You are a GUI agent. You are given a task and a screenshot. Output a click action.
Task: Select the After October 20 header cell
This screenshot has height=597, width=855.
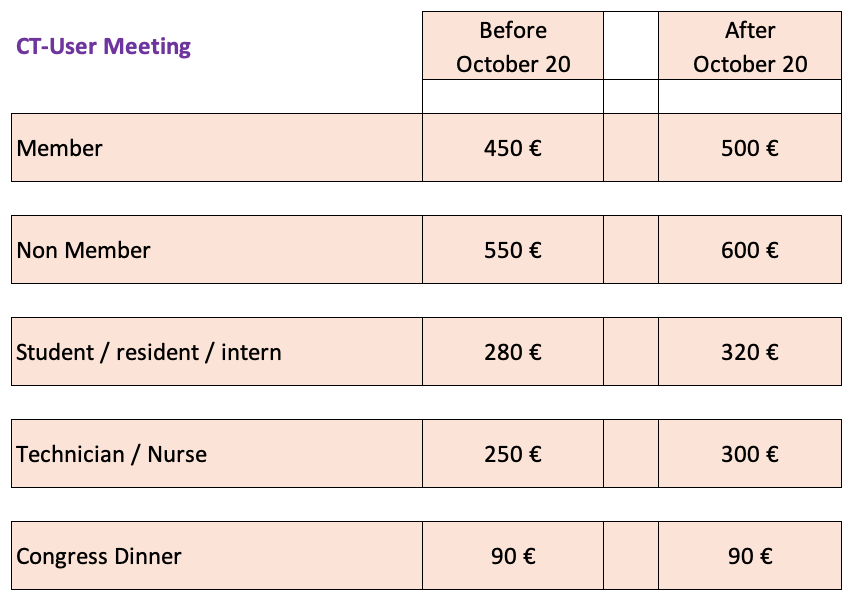click(x=749, y=47)
